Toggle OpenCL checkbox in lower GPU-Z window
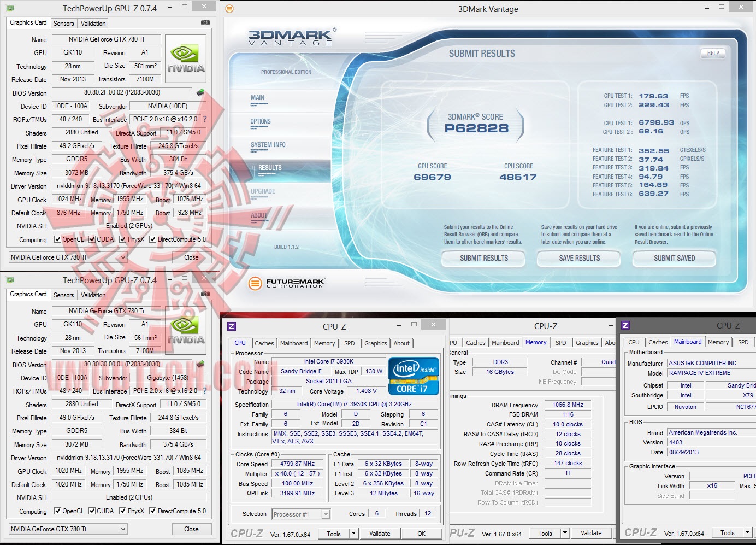The image size is (756, 545). click(x=57, y=511)
